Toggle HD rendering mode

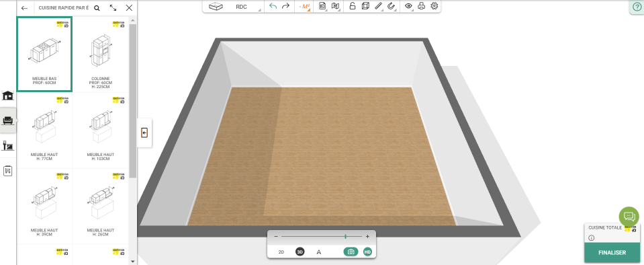(367, 252)
